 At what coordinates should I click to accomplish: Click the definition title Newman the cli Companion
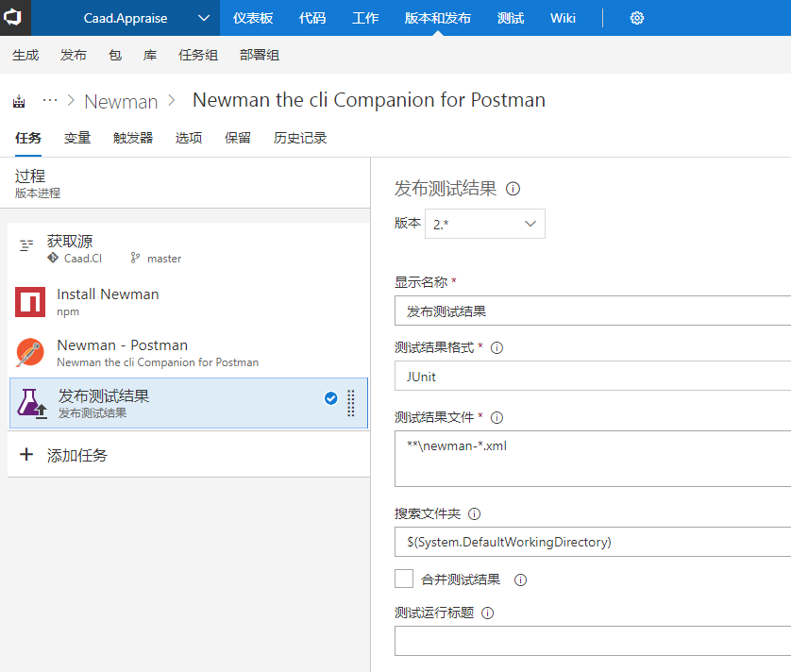(x=369, y=100)
